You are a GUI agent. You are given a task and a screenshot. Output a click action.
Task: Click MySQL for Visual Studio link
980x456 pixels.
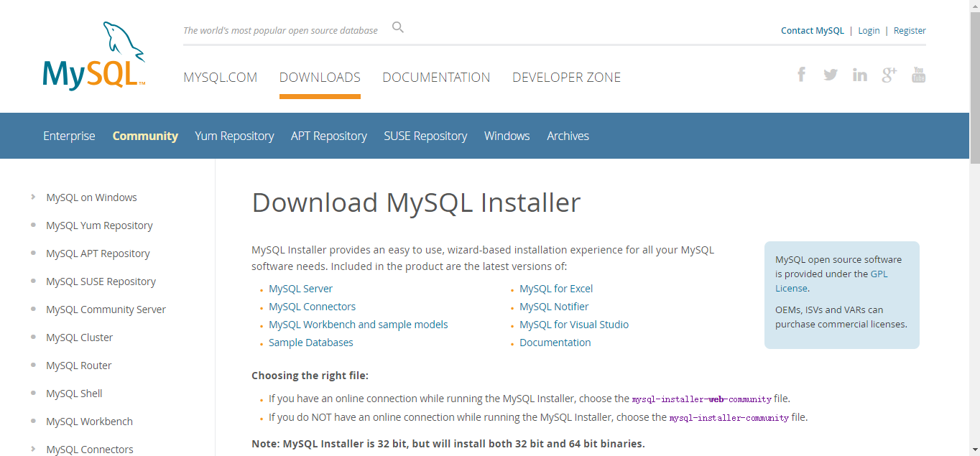click(574, 325)
